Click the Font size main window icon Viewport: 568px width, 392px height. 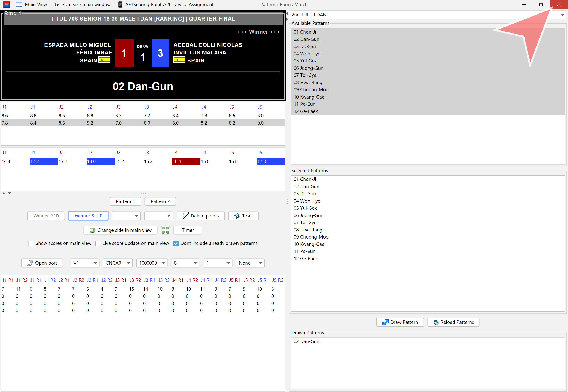click(56, 4)
